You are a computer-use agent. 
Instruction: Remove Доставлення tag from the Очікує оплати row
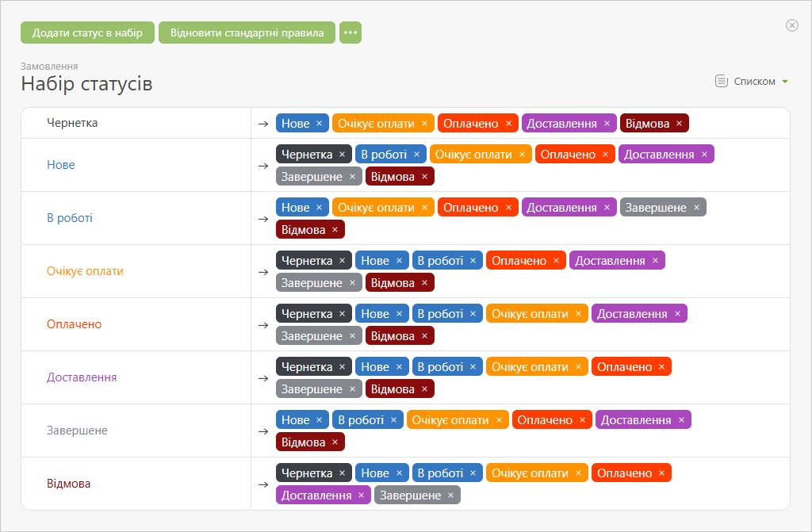click(x=655, y=261)
